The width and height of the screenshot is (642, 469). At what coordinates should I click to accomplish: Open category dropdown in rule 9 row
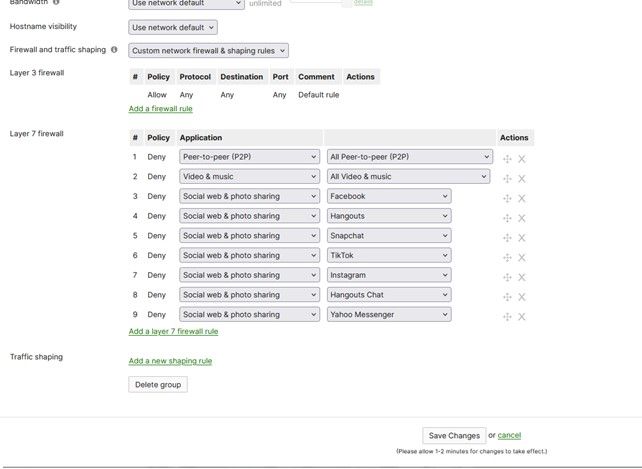tap(249, 314)
